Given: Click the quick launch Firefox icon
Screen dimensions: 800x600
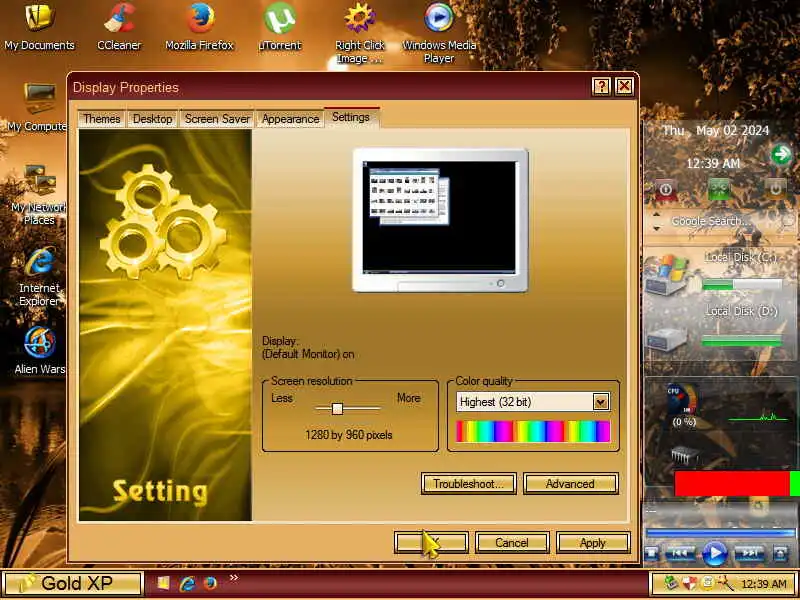Looking at the screenshot, I should [210, 583].
